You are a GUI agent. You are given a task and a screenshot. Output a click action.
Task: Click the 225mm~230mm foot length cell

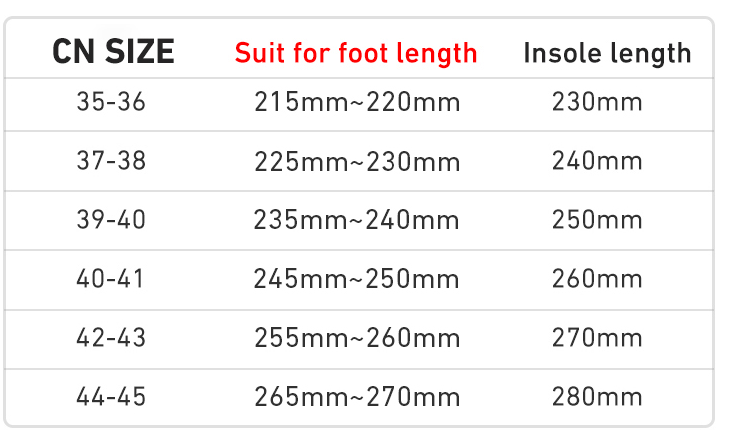(357, 161)
